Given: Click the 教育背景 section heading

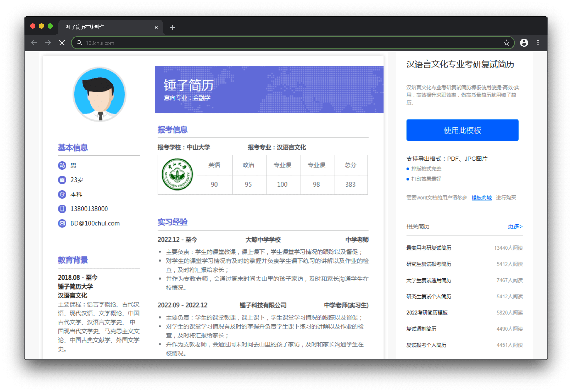Looking at the screenshot, I should 73,260.
